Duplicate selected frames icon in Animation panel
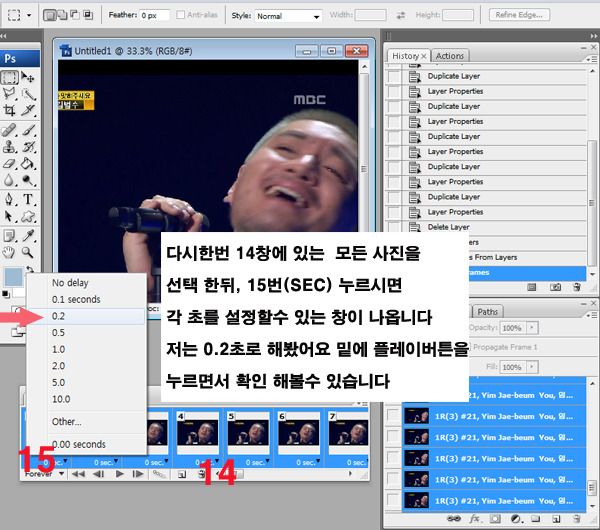600x530 pixels. pyautogui.click(x=182, y=475)
